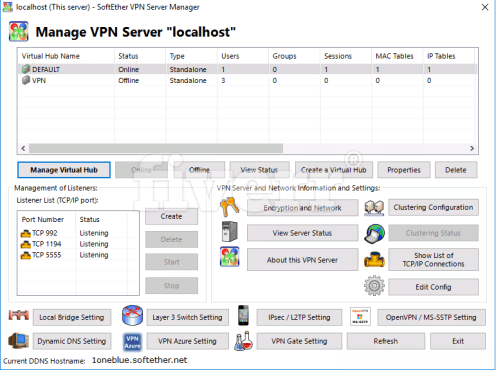Click the View Server Status button
The height and width of the screenshot is (370, 496).
tap(302, 233)
